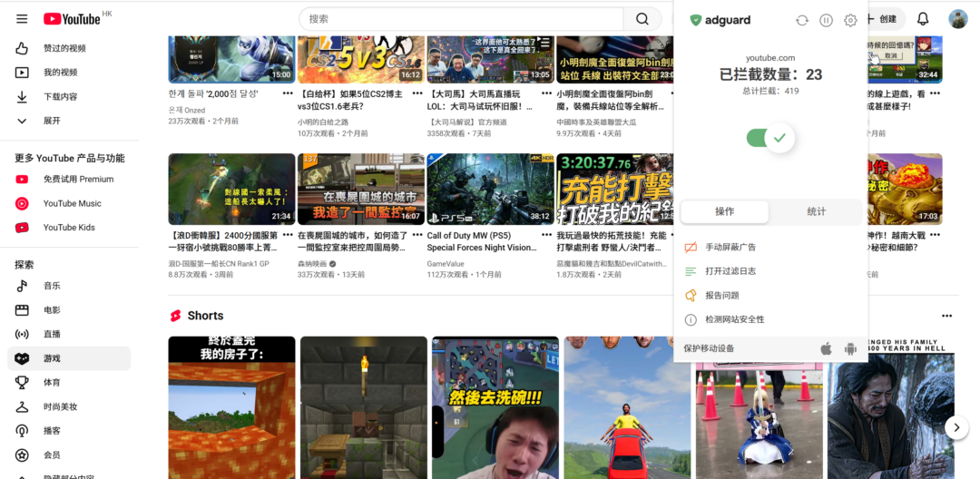Viewport: 980px width, 479px height.
Task: Open the 时尚美妆 hanger icon
Action: click(22, 406)
